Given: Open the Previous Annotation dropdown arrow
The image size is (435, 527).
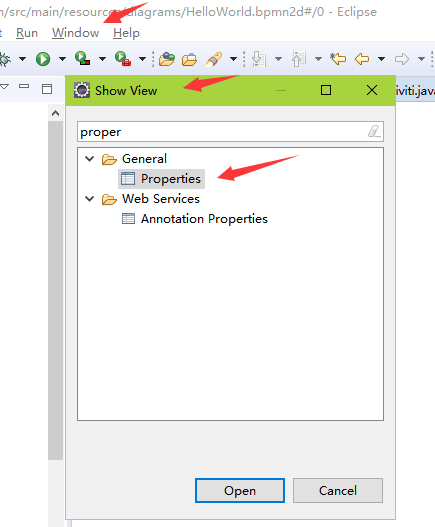Looking at the screenshot, I should (x=318, y=59).
